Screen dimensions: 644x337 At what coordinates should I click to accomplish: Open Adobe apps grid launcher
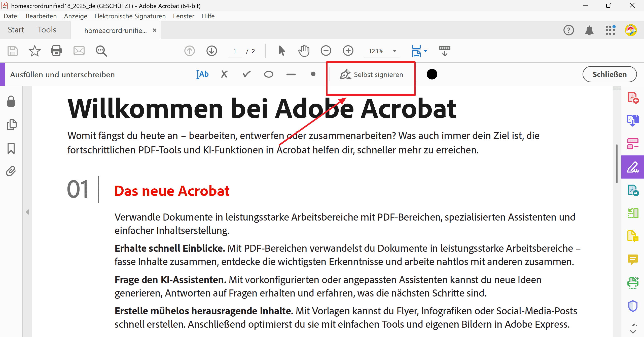pyautogui.click(x=610, y=30)
